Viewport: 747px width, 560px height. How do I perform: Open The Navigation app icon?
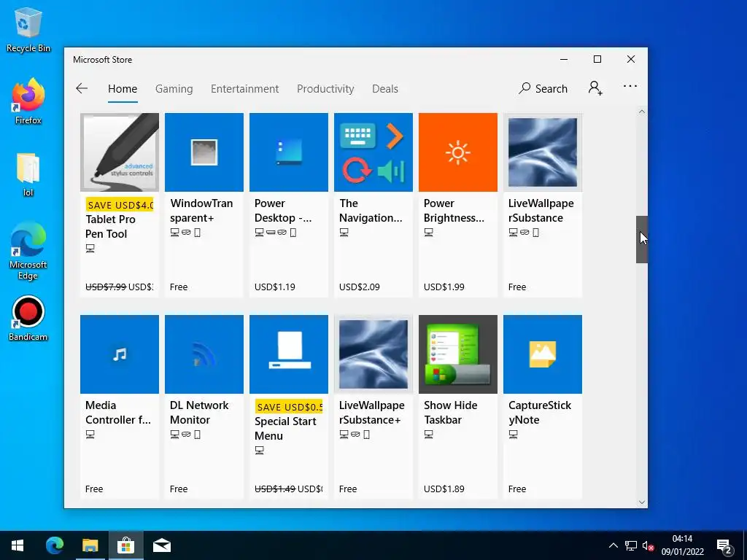(x=373, y=152)
